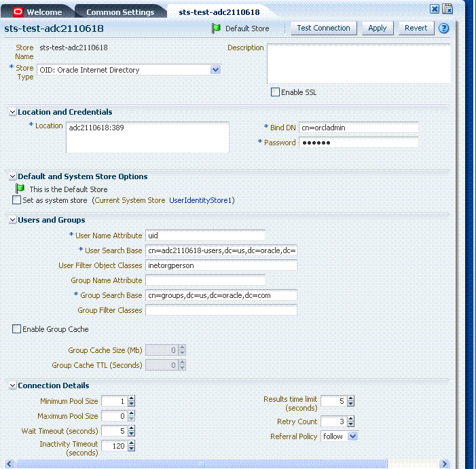Click the Oracle logo on Welcome tab
This screenshot has height=469, width=476.
click(18, 12)
